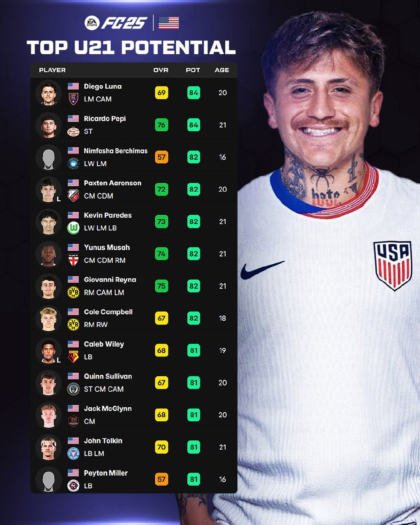Click Dortmund badge next to Giovanni Reyna

(x=73, y=292)
